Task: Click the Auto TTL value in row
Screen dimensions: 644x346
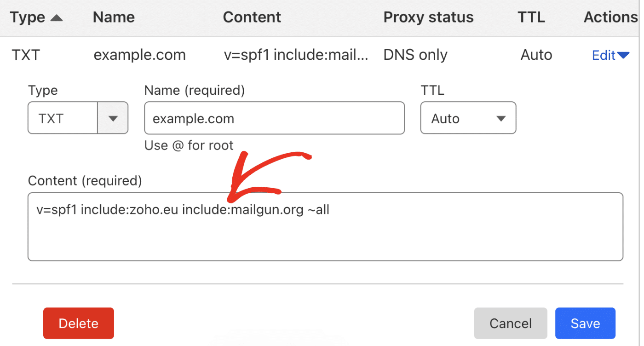Action: coord(536,55)
